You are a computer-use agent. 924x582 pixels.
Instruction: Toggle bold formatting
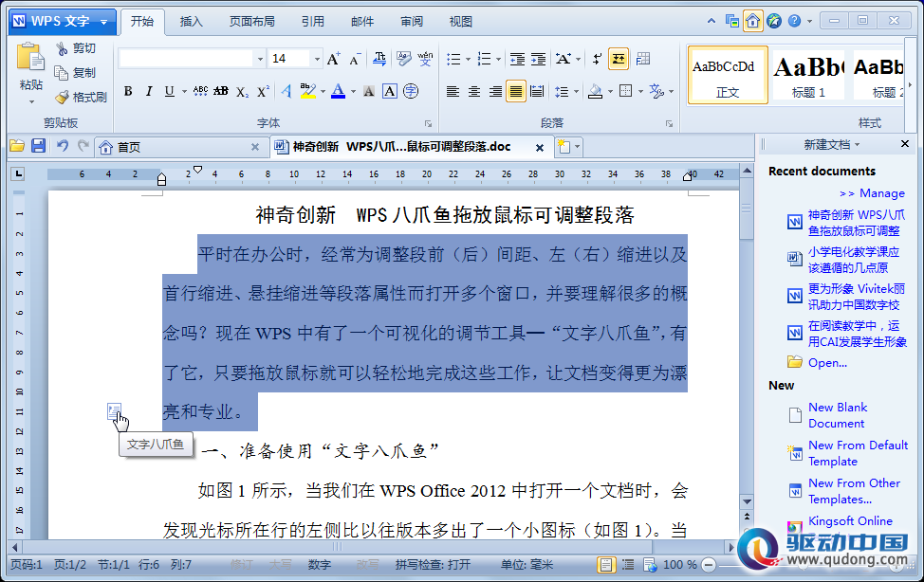128,91
